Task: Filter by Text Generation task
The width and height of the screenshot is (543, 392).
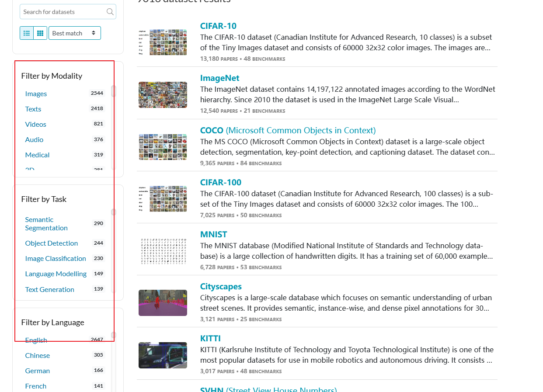Action: 49,289
